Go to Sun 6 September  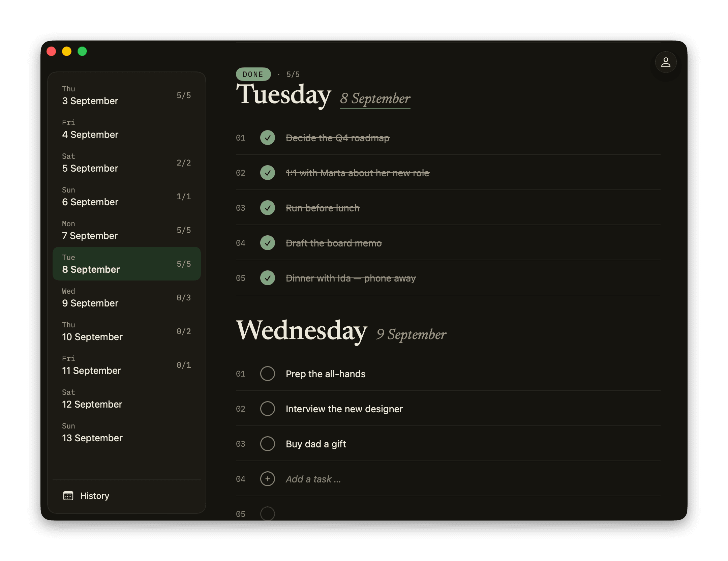pos(127,196)
